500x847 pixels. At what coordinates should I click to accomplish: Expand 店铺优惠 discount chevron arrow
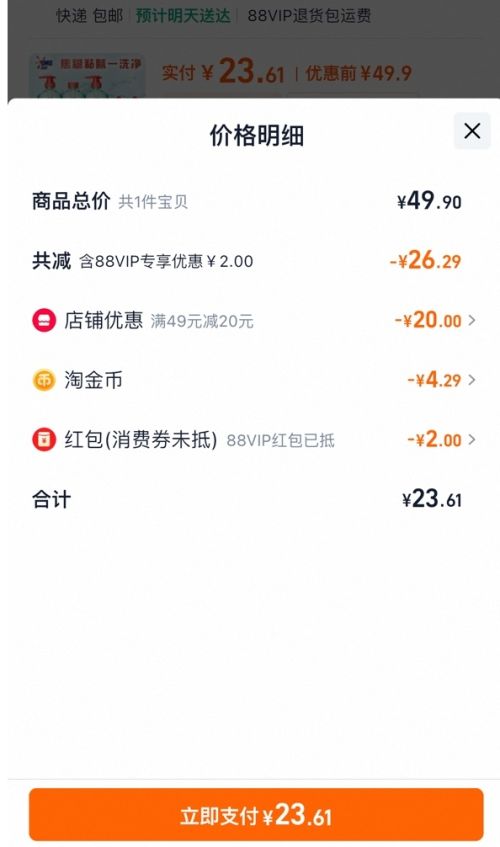(472, 320)
